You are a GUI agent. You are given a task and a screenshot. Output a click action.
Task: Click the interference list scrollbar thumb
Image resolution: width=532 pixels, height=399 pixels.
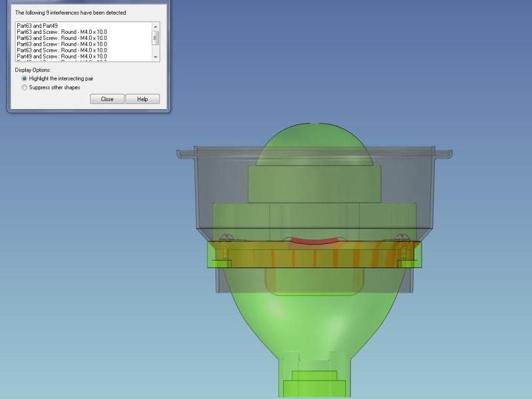156,38
